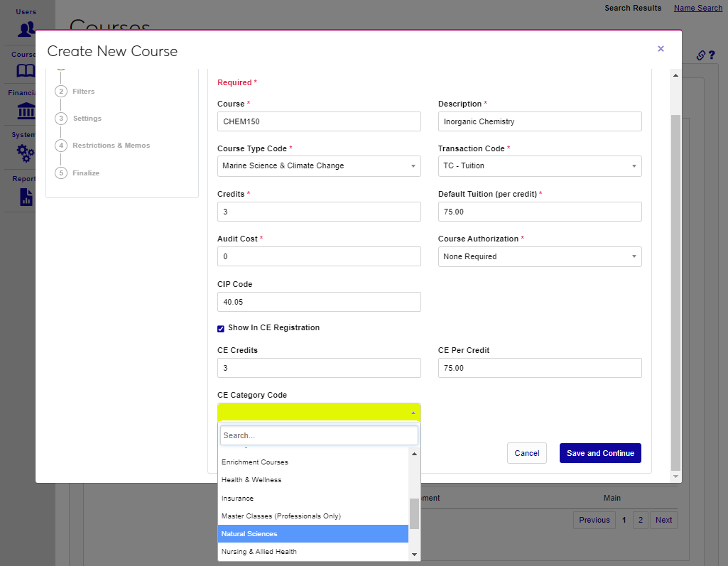The height and width of the screenshot is (566, 728).
Task: Open the Transaction Code dropdown
Action: tap(540, 166)
